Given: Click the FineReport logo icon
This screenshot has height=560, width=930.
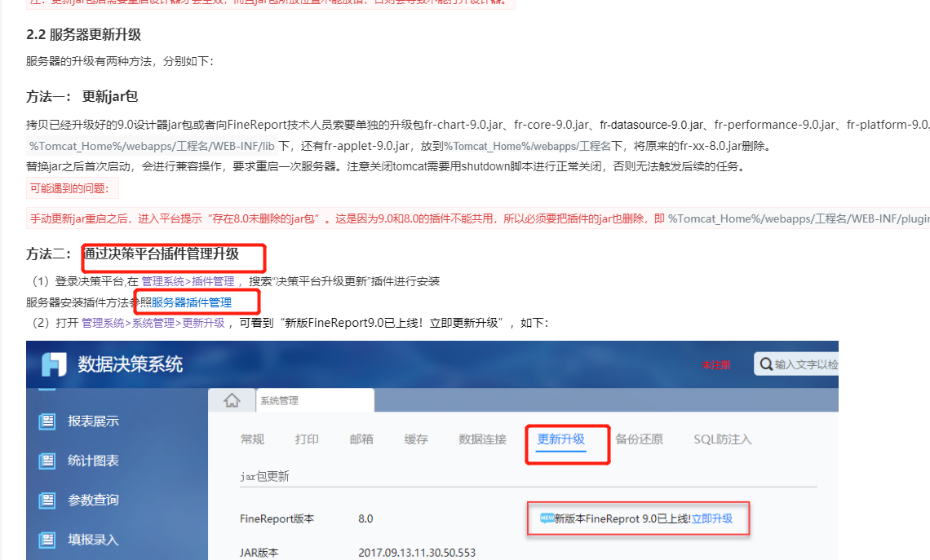Looking at the screenshot, I should [x=54, y=364].
